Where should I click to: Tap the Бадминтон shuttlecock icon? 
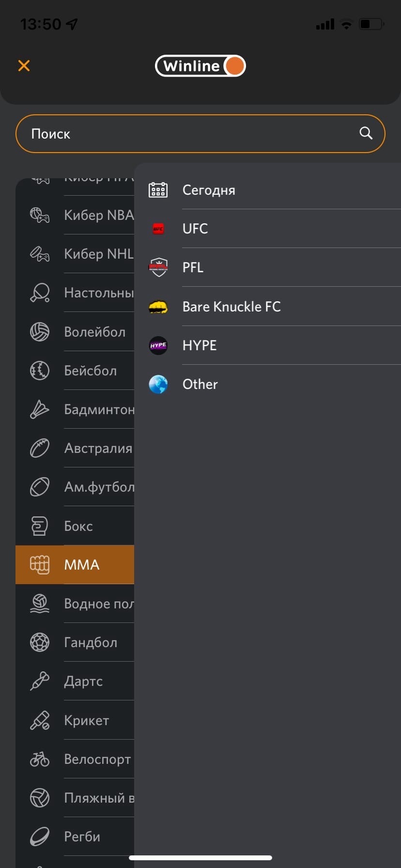pos(40,409)
